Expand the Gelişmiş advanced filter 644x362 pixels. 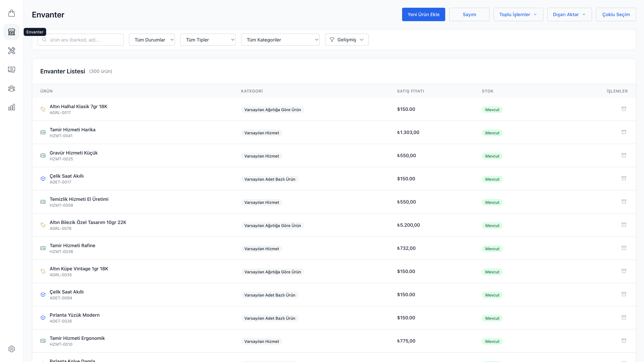coord(347,40)
